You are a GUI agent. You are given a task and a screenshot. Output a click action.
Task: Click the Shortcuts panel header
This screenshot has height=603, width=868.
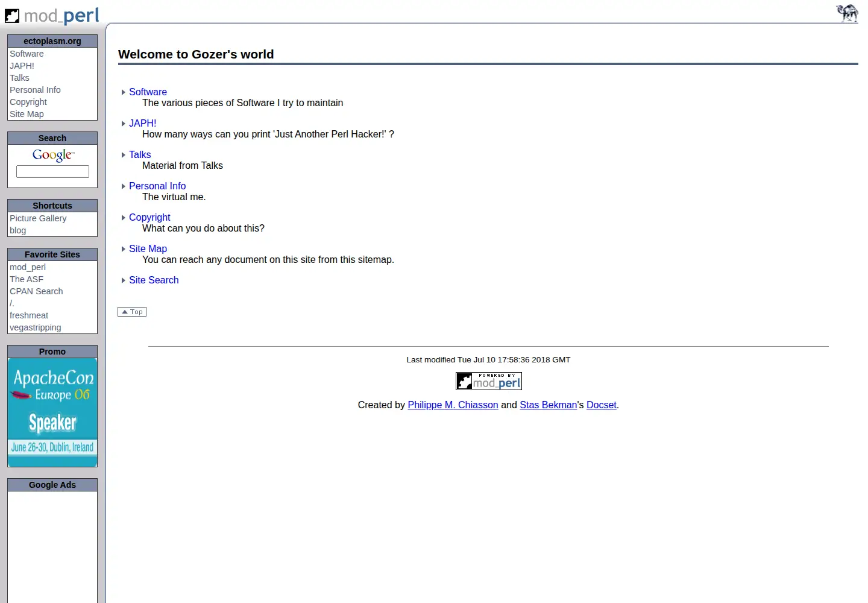pyautogui.click(x=52, y=206)
